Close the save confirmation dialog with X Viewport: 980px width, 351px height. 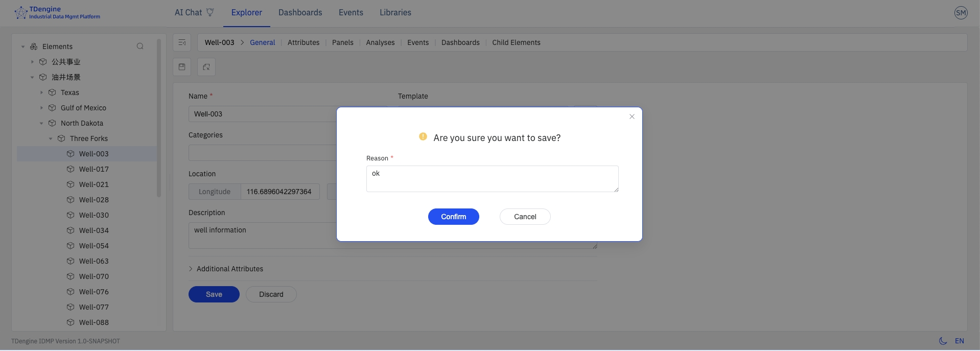click(x=632, y=116)
